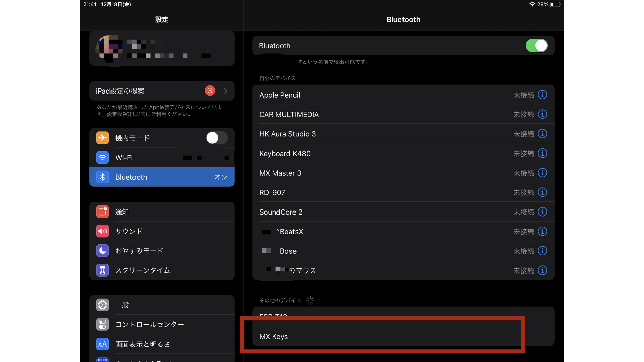Open info for RD-907
The height and width of the screenshot is (362, 644).
(x=542, y=192)
